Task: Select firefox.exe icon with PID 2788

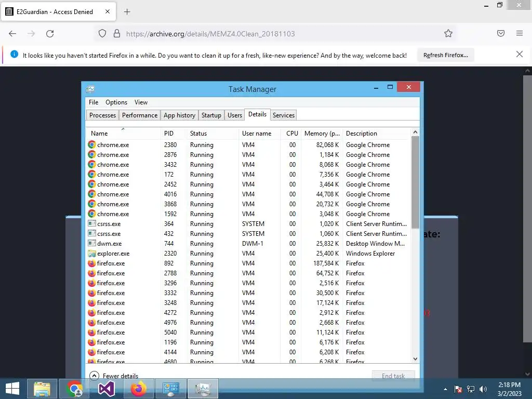Action: pos(91,273)
